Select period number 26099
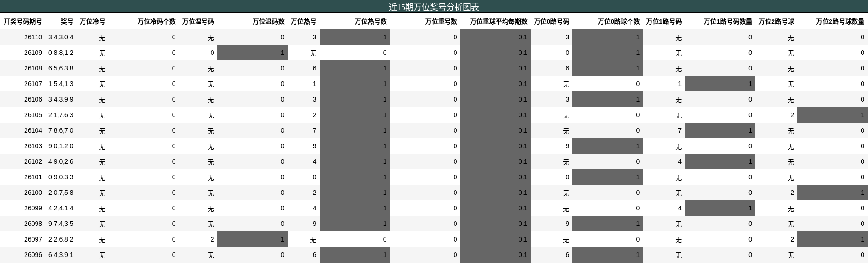This screenshot has height=263, width=868. [33, 208]
